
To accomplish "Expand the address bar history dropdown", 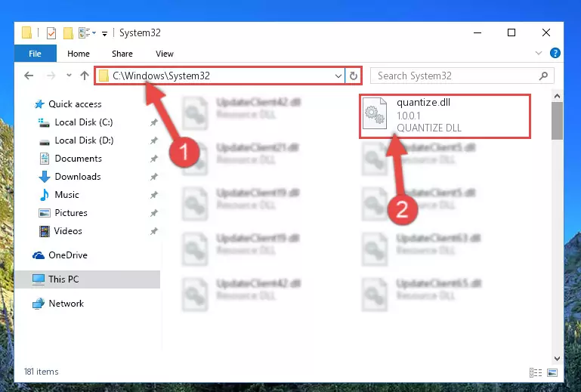I will tap(338, 76).
